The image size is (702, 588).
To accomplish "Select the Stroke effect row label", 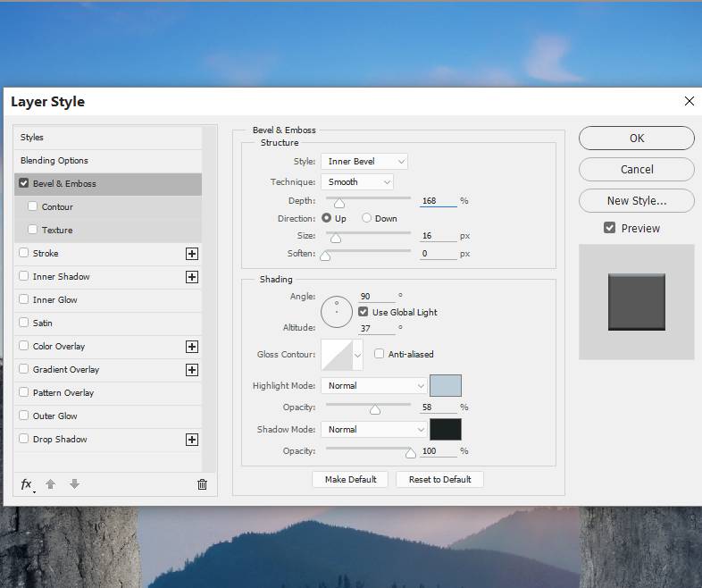I will [x=46, y=254].
